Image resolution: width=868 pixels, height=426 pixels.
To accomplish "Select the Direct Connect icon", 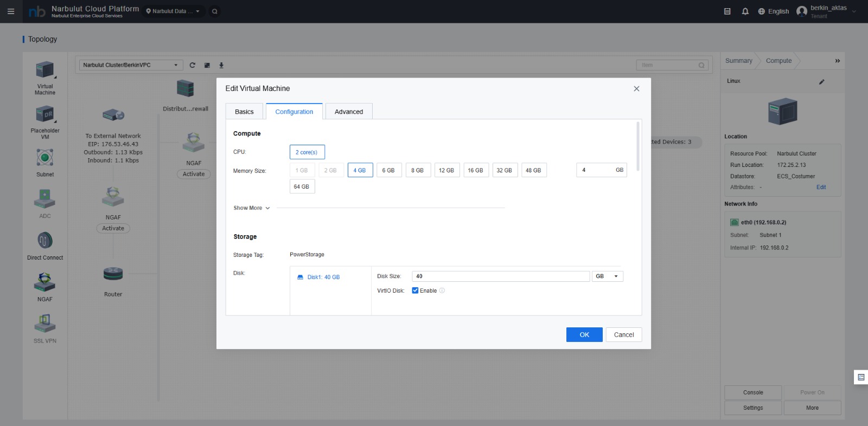I will click(45, 240).
